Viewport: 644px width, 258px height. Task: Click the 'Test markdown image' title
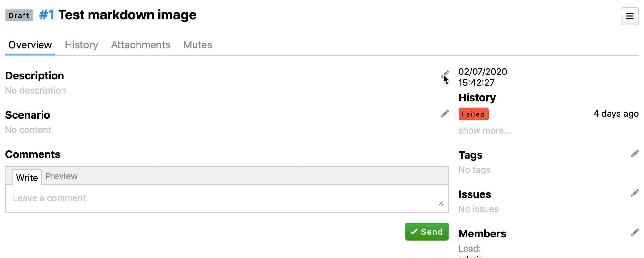(127, 15)
